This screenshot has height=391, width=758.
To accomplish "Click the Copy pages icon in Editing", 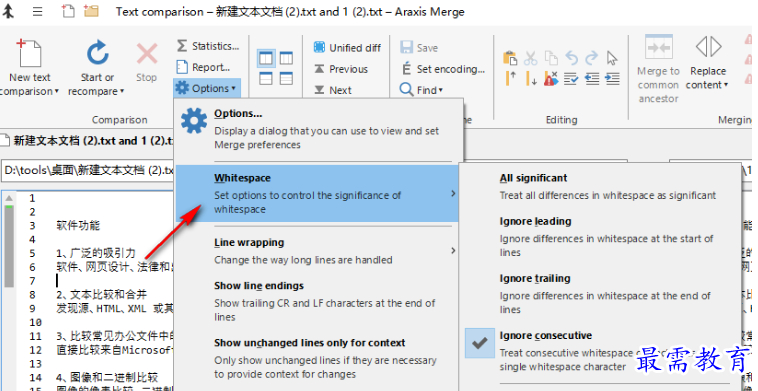I will (x=551, y=58).
